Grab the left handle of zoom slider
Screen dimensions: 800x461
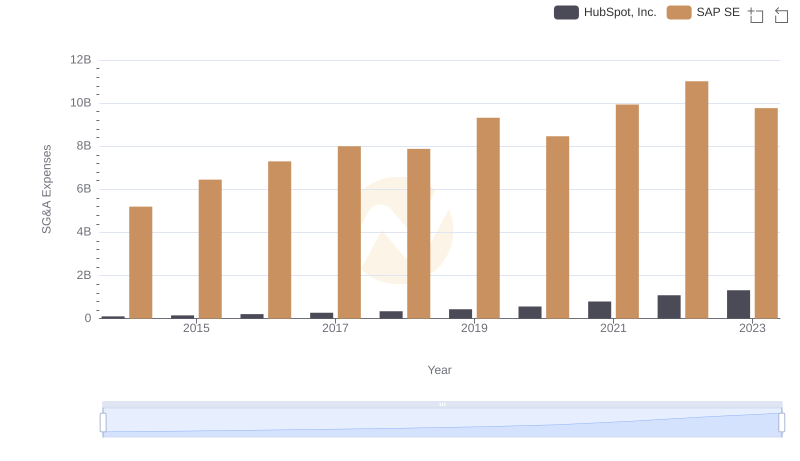(x=103, y=423)
